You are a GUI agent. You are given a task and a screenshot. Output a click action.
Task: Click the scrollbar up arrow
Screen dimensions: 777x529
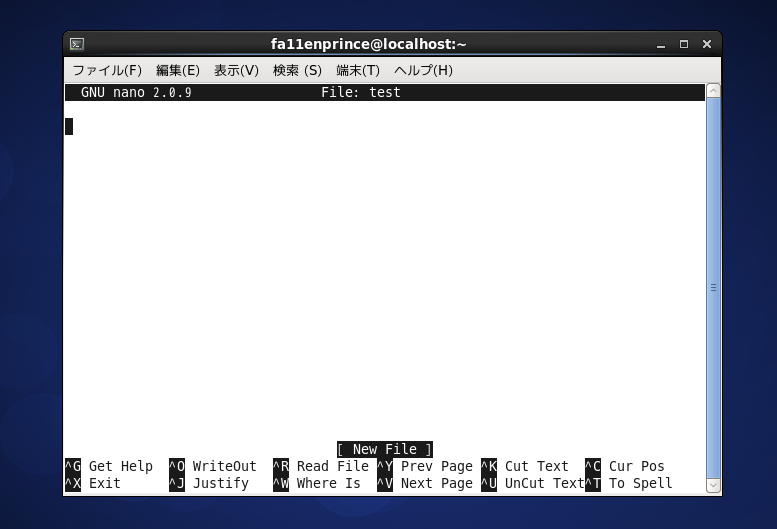[713, 91]
